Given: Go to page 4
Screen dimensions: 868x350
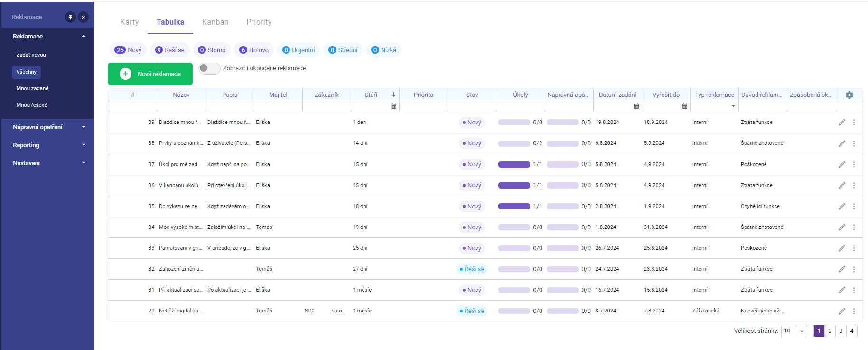Looking at the screenshot, I should click(852, 331).
